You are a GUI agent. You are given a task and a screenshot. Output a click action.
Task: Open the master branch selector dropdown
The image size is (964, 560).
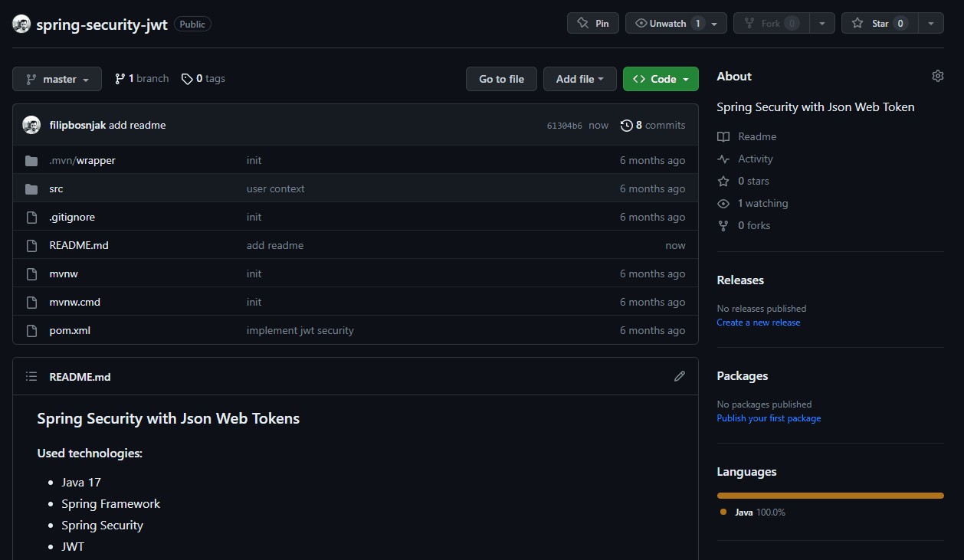click(57, 79)
